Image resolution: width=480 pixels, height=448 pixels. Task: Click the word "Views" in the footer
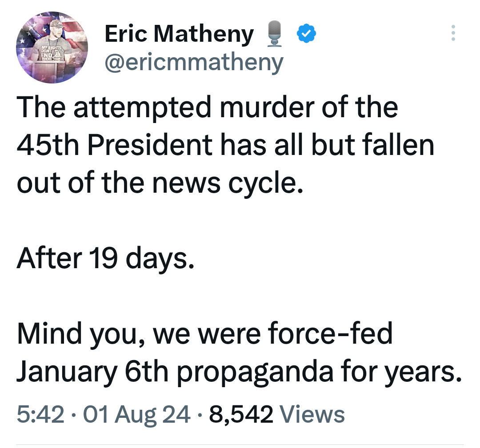(x=312, y=414)
